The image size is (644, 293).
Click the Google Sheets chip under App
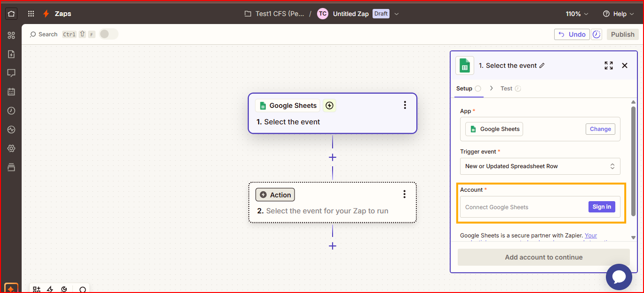pos(494,129)
